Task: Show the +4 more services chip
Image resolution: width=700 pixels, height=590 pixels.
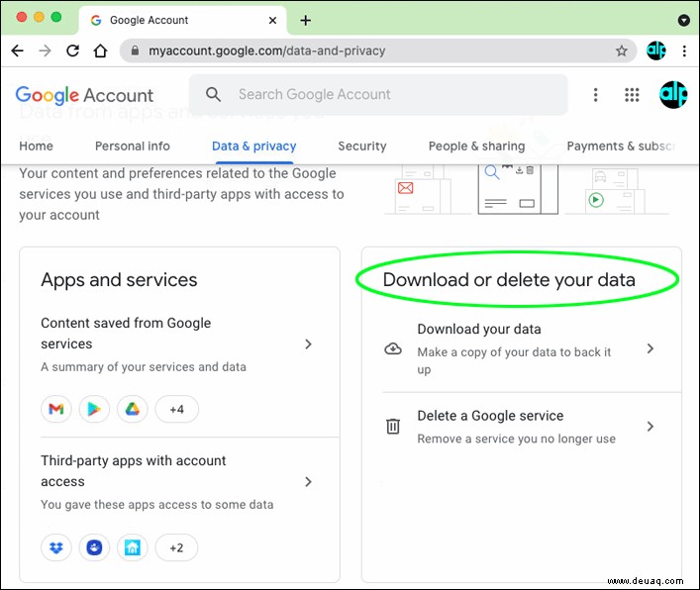Action: (177, 409)
